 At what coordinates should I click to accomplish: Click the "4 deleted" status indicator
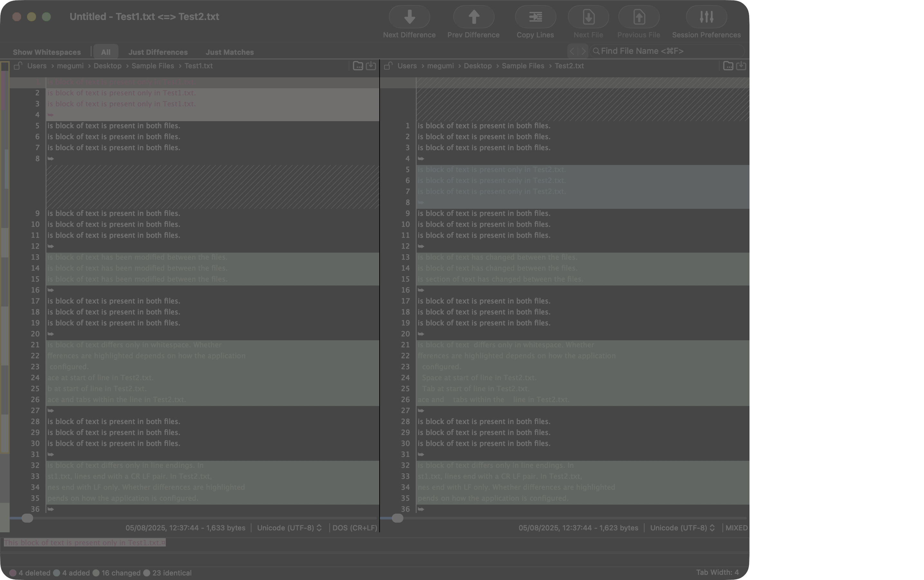[30, 573]
